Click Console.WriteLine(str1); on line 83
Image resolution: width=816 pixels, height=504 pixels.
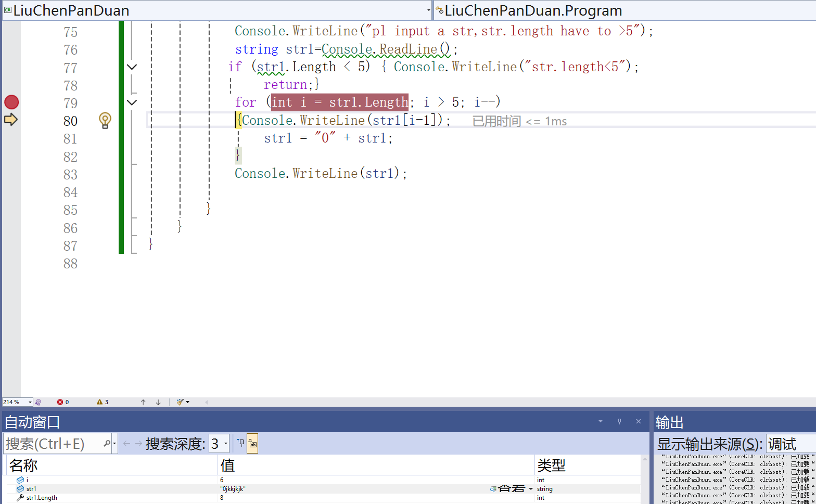pyautogui.click(x=321, y=173)
